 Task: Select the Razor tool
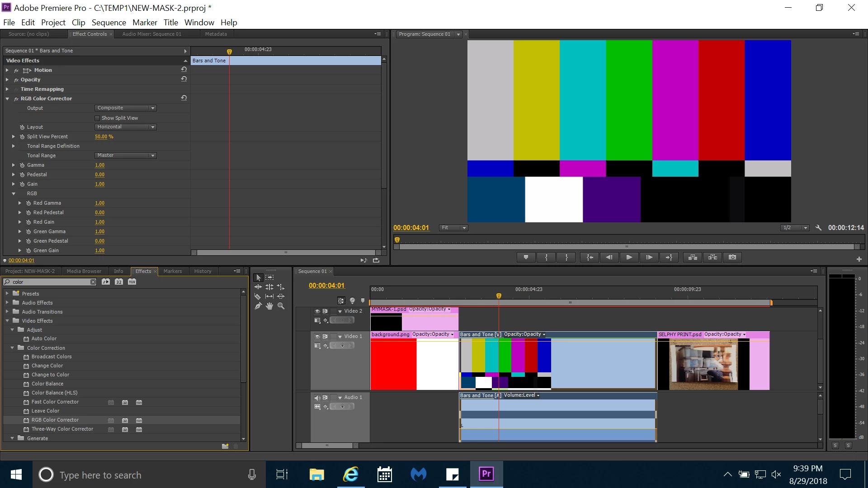(258, 296)
